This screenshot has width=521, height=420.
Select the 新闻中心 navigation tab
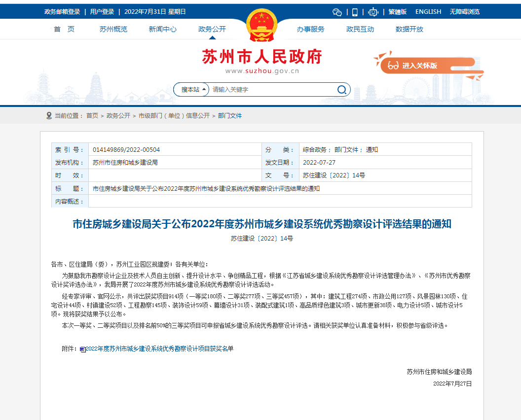163,29
